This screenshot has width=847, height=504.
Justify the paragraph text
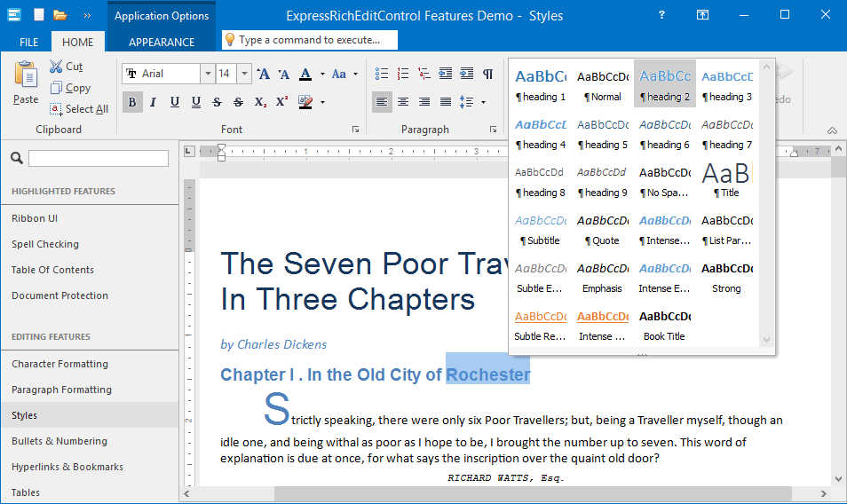point(446,102)
